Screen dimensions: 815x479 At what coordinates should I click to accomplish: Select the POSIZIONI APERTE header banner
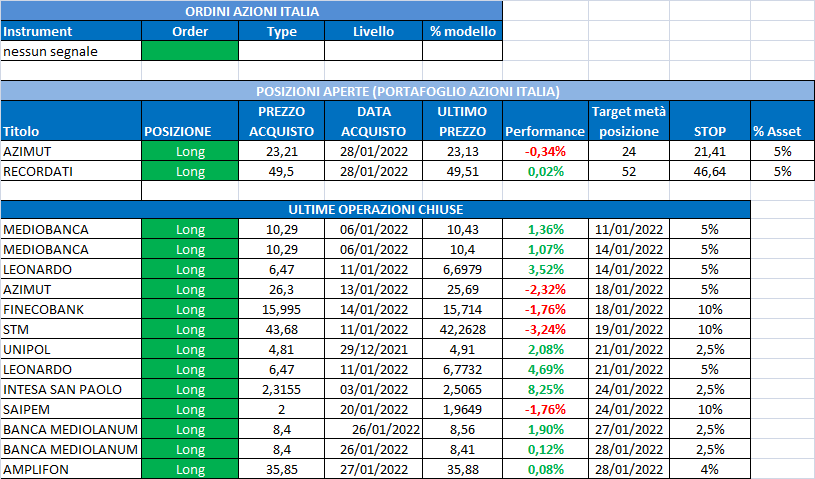click(x=408, y=91)
